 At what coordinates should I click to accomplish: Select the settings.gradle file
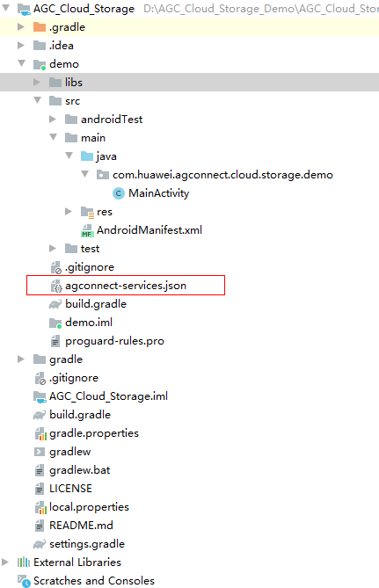(87, 544)
